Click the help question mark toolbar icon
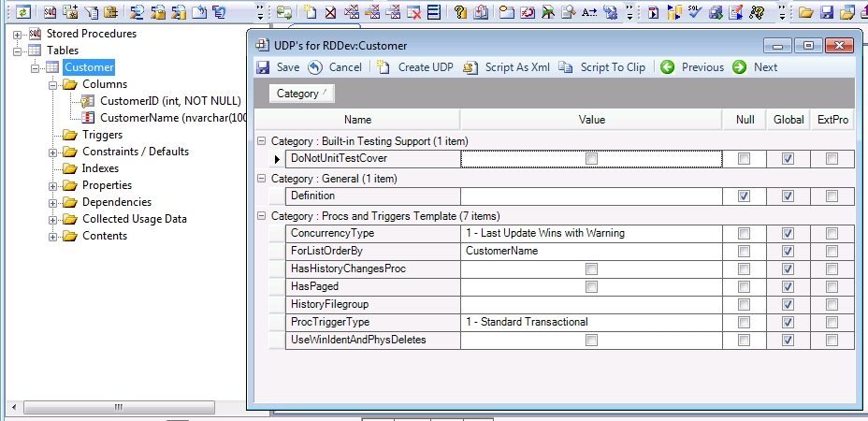Screen dimensions: 868x421 (x=460, y=13)
